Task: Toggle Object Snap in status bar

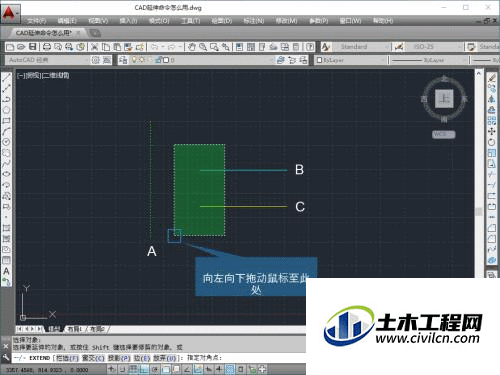Action: (x=166, y=369)
